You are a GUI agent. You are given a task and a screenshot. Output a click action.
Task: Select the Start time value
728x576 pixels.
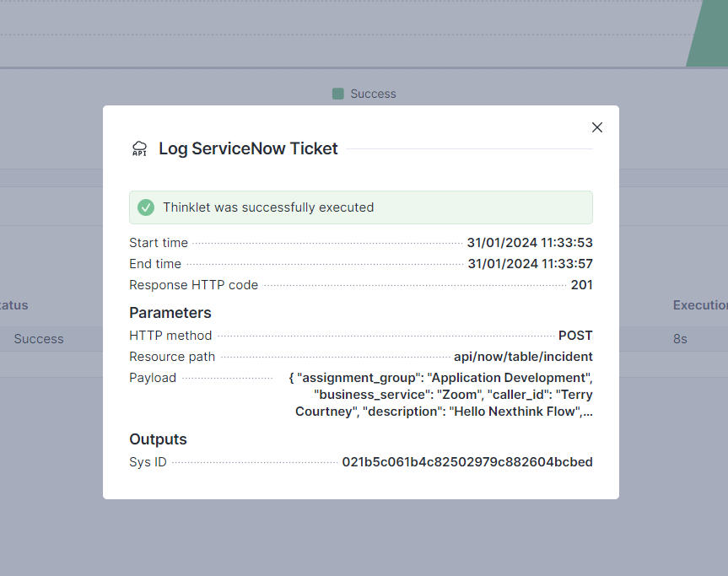point(530,243)
